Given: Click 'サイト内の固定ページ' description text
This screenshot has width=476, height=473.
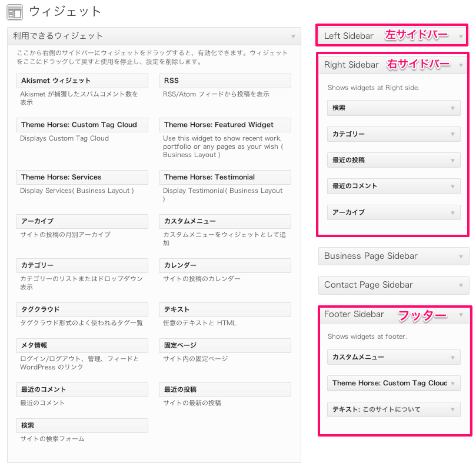Looking at the screenshot, I should (x=195, y=359).
